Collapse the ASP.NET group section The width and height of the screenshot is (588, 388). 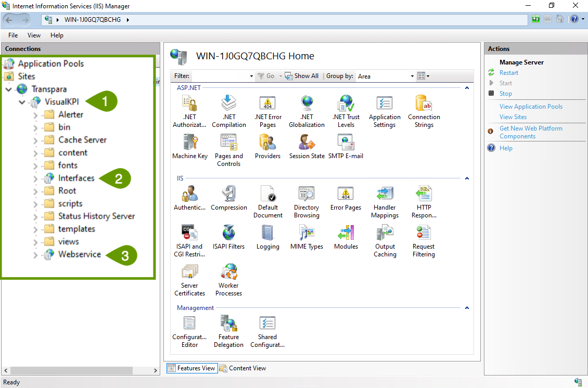pos(467,88)
